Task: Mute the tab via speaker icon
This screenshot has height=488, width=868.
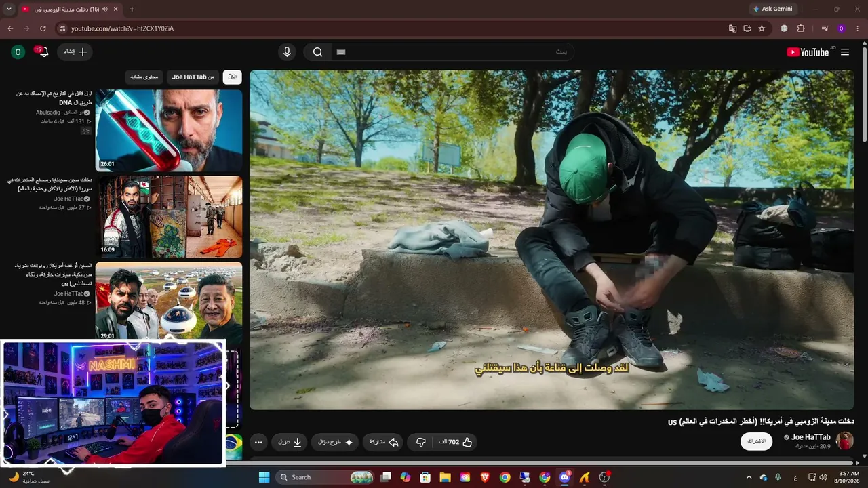Action: pyautogui.click(x=104, y=9)
